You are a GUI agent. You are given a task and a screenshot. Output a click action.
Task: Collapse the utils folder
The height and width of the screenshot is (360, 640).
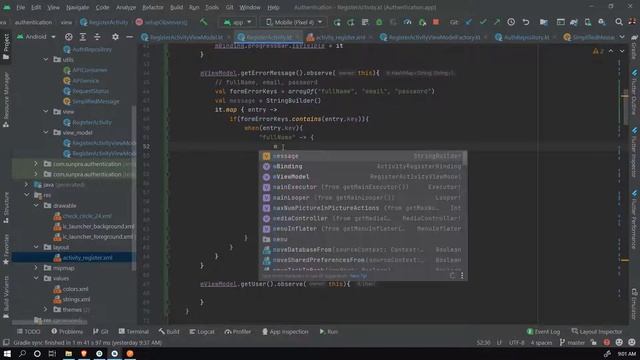tap(46, 60)
